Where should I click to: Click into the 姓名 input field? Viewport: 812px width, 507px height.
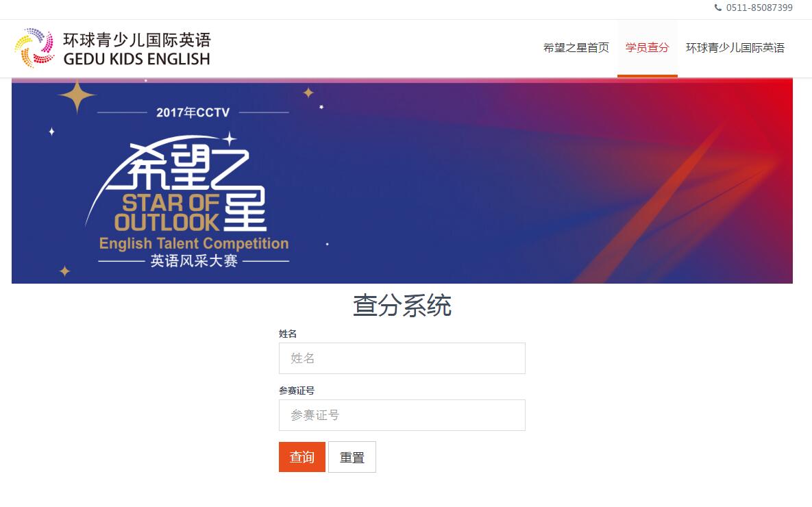(402, 358)
